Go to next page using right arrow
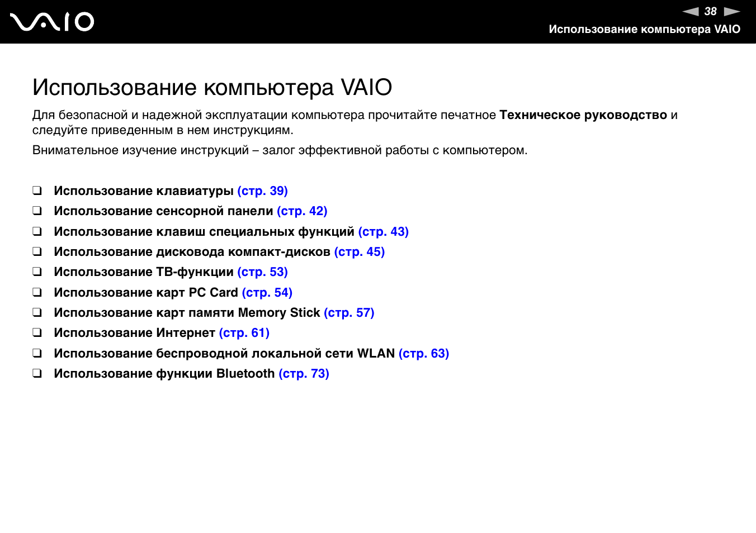This screenshot has height=533, width=756. pos(732,11)
